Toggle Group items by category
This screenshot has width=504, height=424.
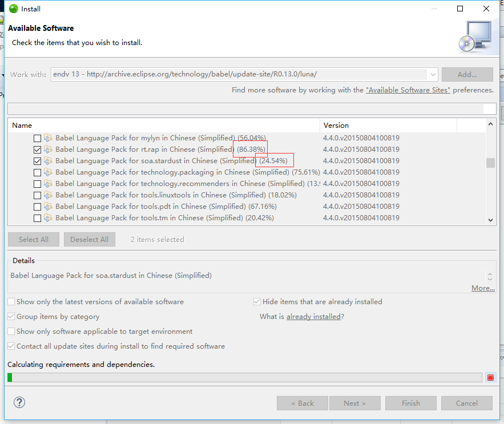[11, 316]
